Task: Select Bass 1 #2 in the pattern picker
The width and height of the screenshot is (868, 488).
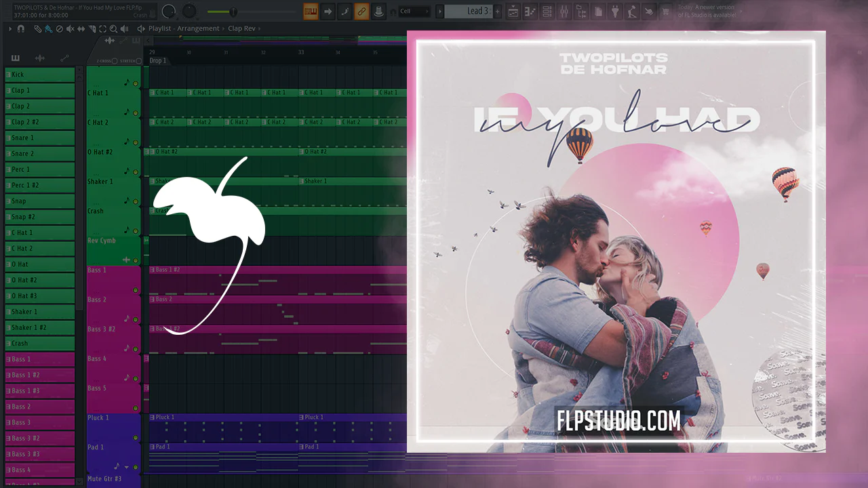Action: [40, 375]
